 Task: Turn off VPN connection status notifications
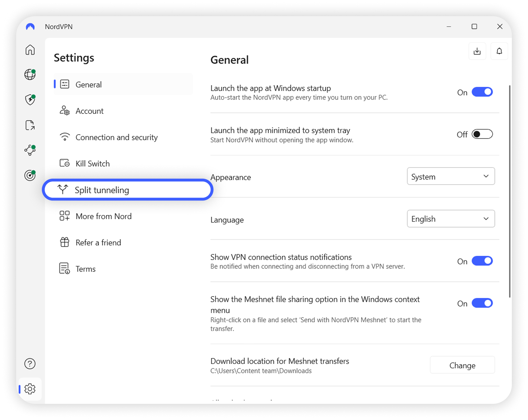482,261
